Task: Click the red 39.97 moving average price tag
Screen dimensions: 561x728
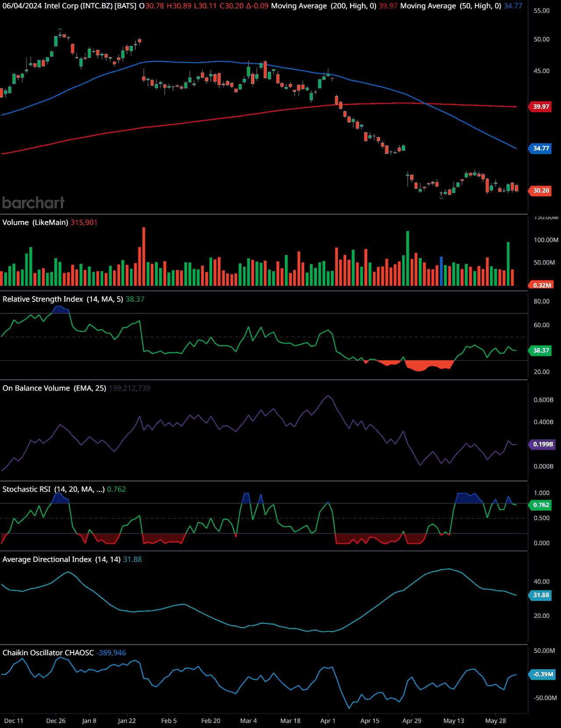Action: pos(541,107)
